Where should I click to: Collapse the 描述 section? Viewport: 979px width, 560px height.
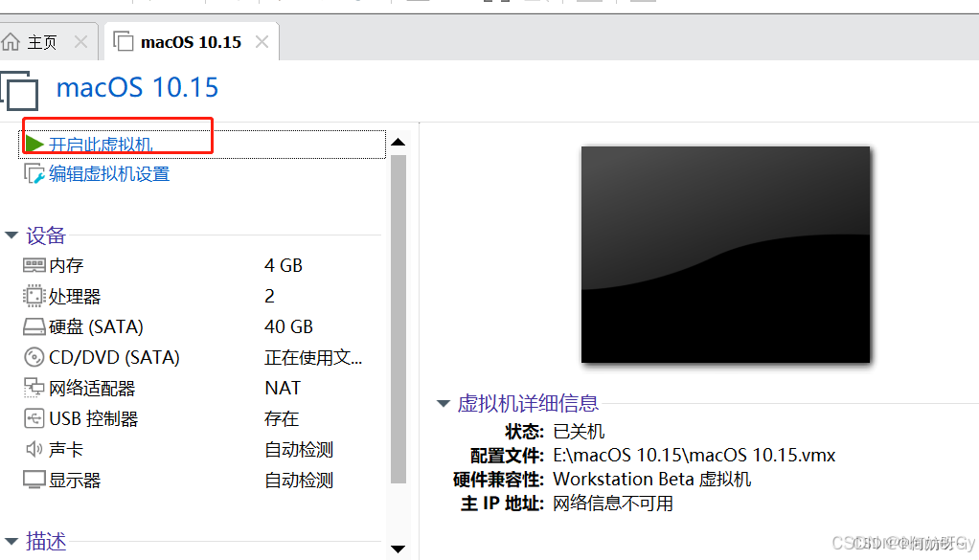tap(11, 541)
